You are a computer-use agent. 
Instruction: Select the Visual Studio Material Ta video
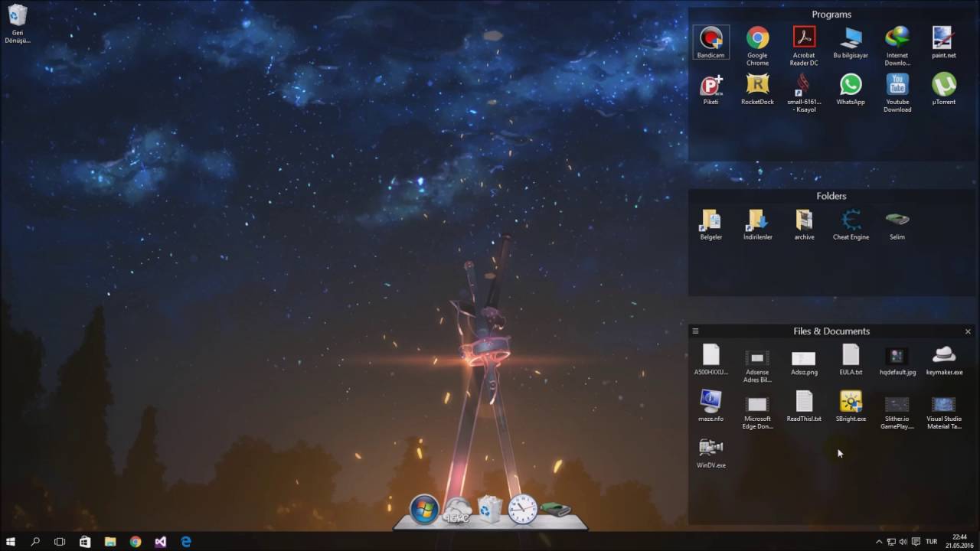coord(944,411)
